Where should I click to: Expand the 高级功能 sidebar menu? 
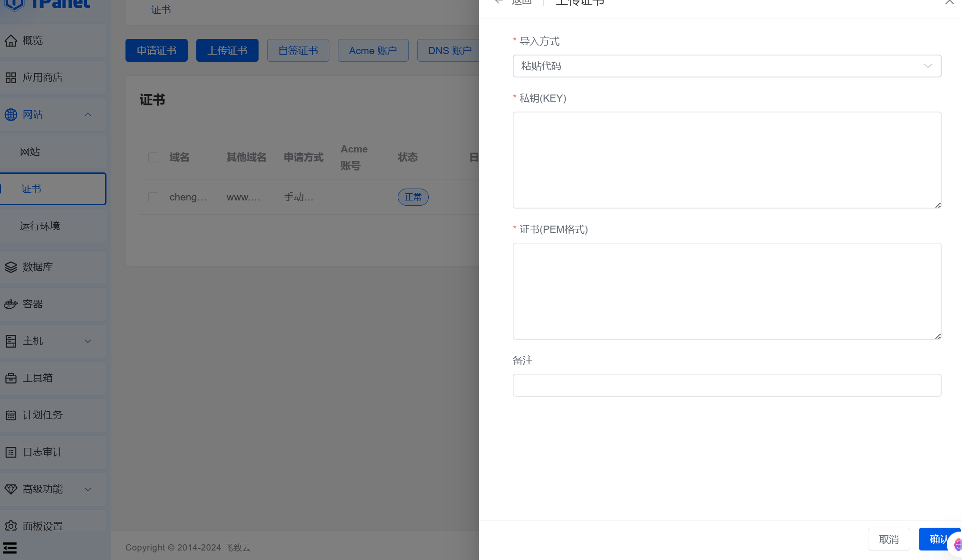pos(88,489)
